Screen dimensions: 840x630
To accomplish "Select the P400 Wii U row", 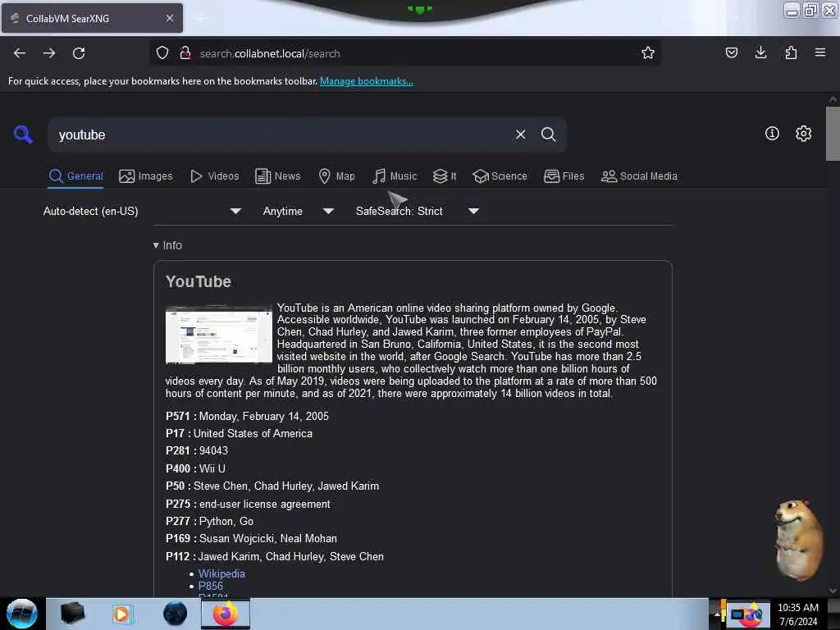I will coord(195,468).
